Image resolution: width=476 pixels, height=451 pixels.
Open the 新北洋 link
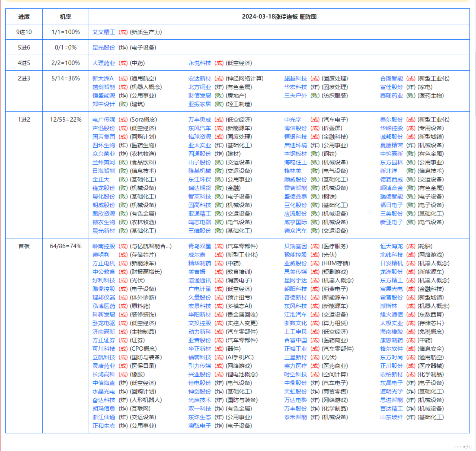[389, 171]
